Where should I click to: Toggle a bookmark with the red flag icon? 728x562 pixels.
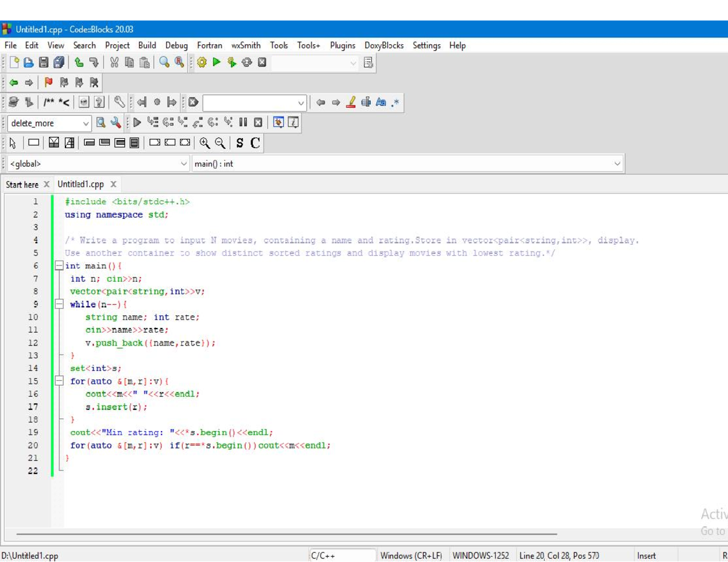[49, 83]
